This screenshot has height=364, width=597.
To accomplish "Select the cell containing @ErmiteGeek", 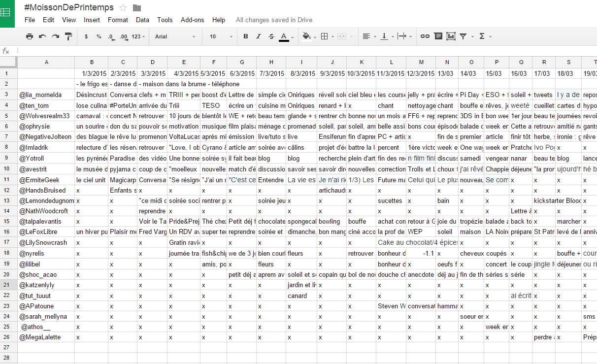I will (46, 180).
